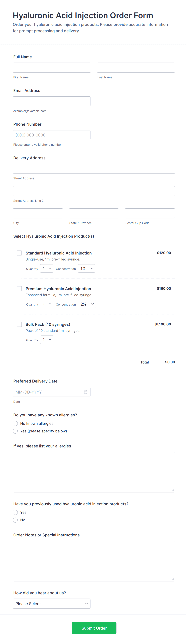
Task: Click the Order Notes text area
Action: [x=94, y=561]
